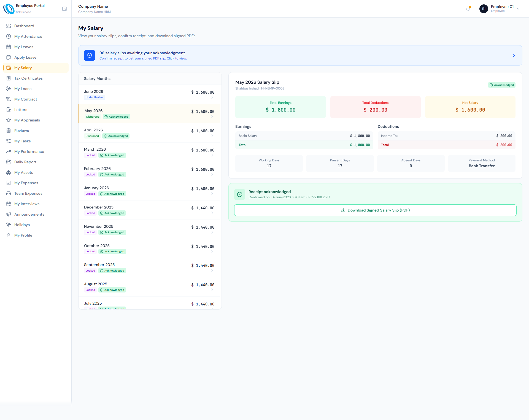The image size is (529, 420).
Task: Click the Payment Method Bank Transfer tile
Action: pos(482,163)
